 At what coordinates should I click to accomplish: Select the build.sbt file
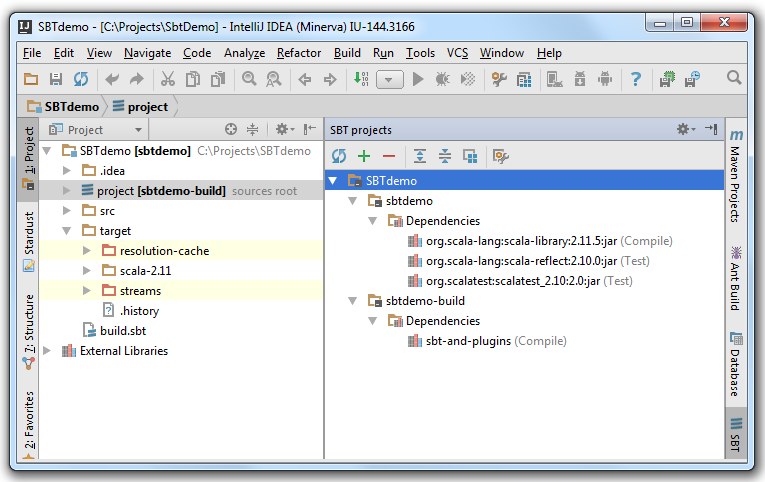(122, 331)
